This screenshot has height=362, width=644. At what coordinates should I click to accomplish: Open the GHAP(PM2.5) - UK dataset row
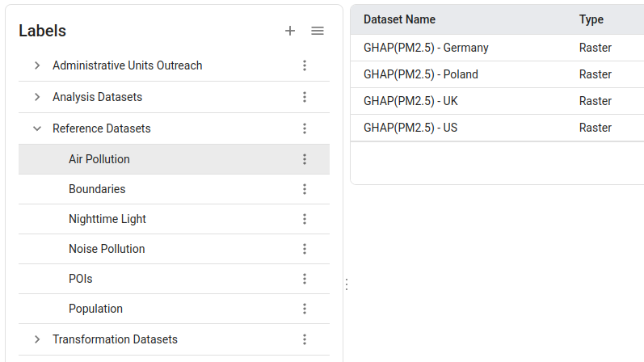[x=410, y=101]
